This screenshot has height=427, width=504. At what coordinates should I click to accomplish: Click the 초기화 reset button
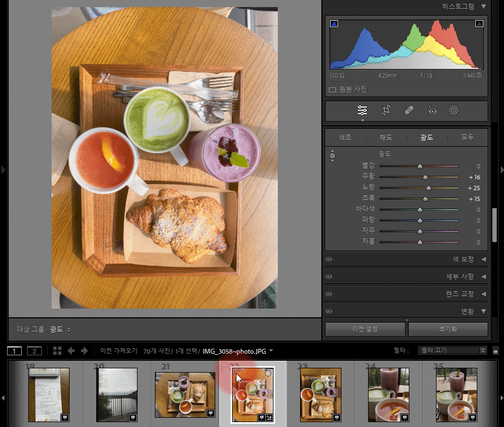[x=448, y=329]
